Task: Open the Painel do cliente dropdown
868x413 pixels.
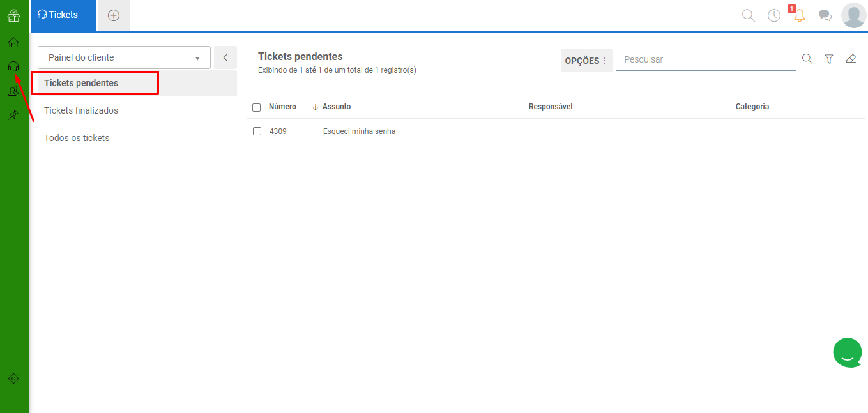Action: pos(124,57)
